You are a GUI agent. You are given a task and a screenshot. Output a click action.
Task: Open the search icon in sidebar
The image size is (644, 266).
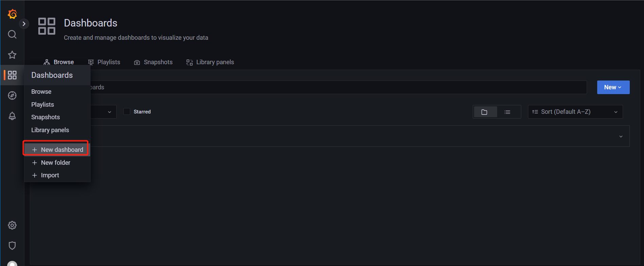pyautogui.click(x=12, y=34)
